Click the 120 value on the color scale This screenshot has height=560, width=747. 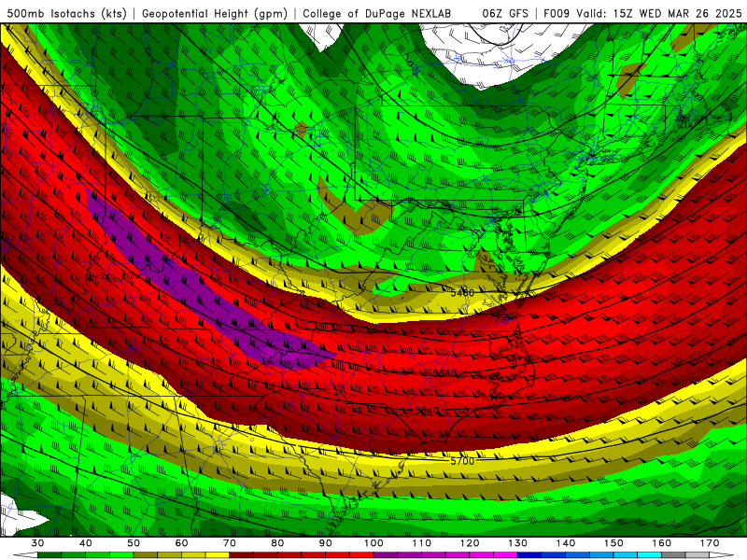tap(470, 543)
